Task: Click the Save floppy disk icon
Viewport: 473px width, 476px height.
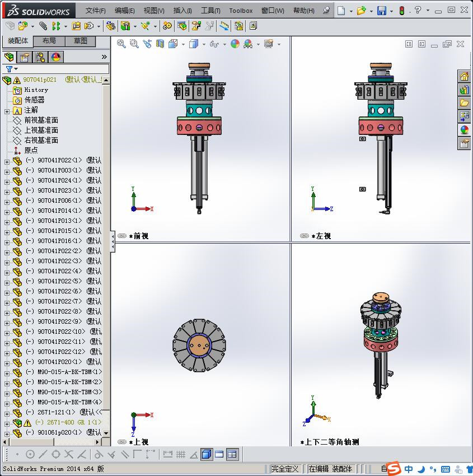Action: tap(381, 11)
